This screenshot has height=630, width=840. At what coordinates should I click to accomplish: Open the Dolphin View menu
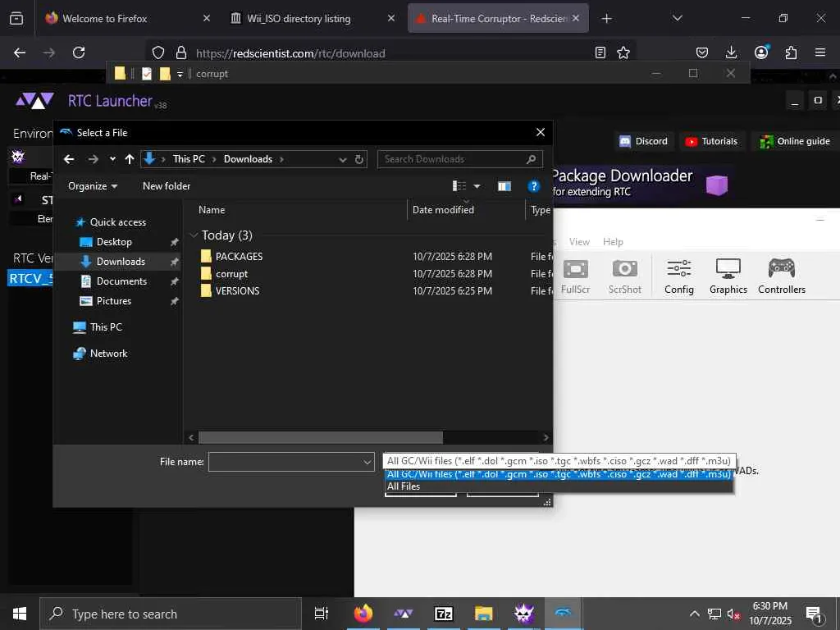click(579, 242)
